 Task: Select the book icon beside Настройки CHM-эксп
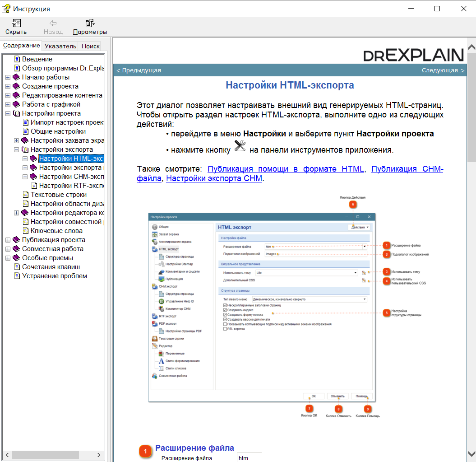pyautogui.click(x=33, y=177)
